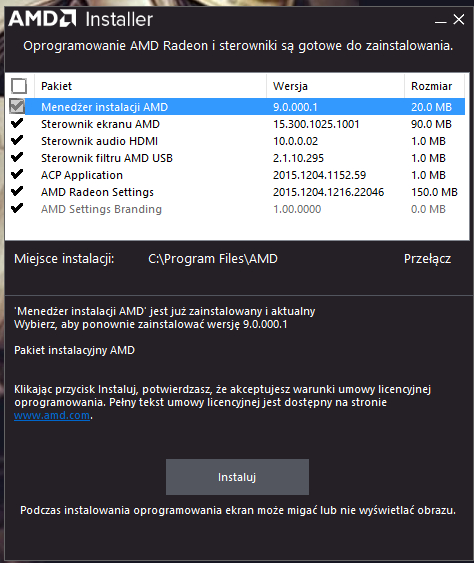474x563 pixels.
Task: Close the AMD Installer window
Action: pyautogui.click(x=459, y=19)
